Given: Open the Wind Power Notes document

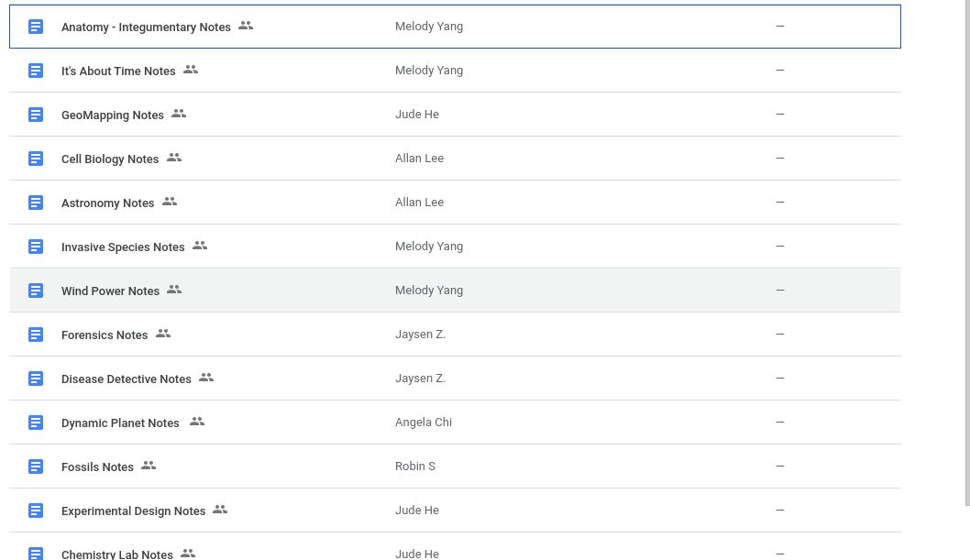Looking at the screenshot, I should click(x=110, y=291).
